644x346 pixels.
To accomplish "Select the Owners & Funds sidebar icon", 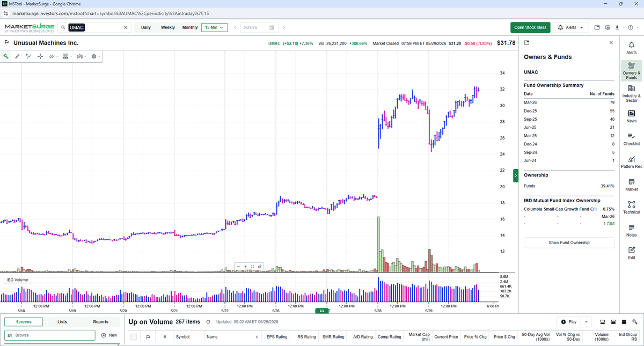I will [631, 71].
